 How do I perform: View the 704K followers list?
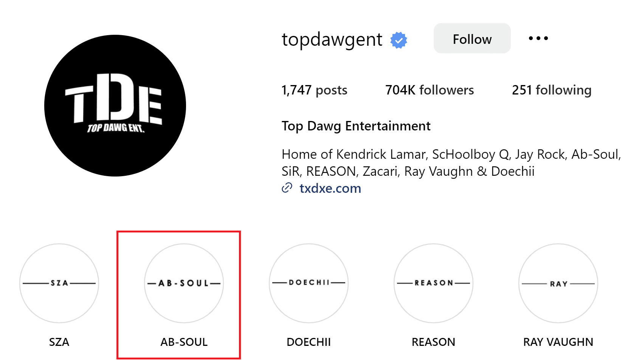tap(429, 90)
